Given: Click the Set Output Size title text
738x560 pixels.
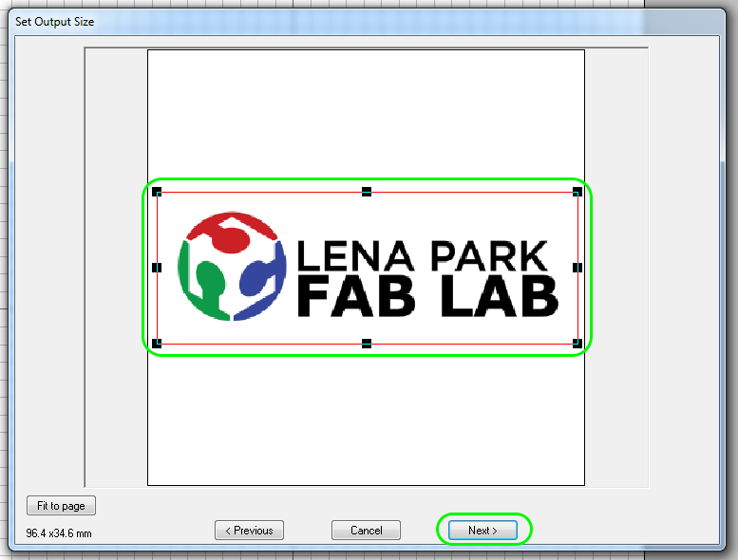Looking at the screenshot, I should point(54,22).
